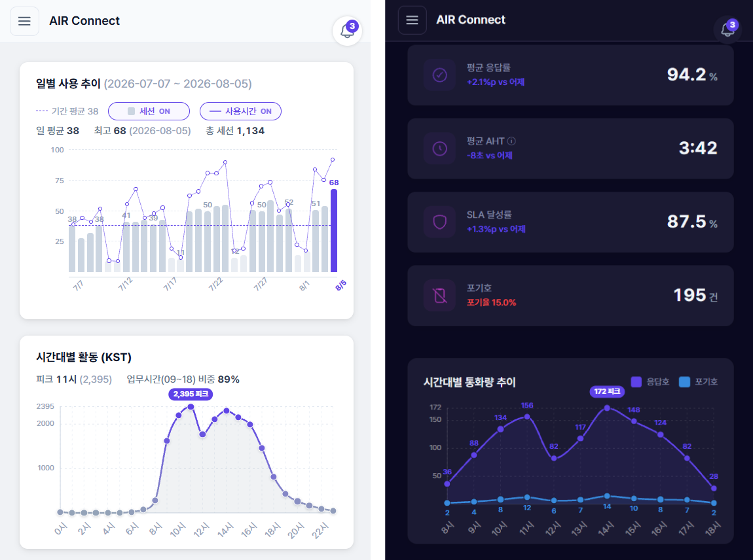The width and height of the screenshot is (753, 560).
Task: Open the 평균 응답률 94.2% card
Action: [x=570, y=75]
